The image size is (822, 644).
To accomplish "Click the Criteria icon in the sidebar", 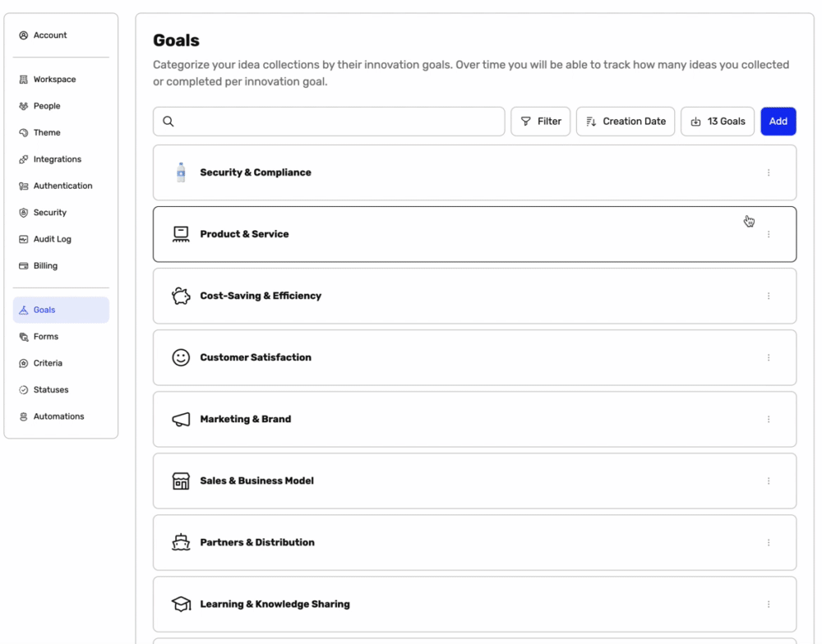I will (24, 363).
